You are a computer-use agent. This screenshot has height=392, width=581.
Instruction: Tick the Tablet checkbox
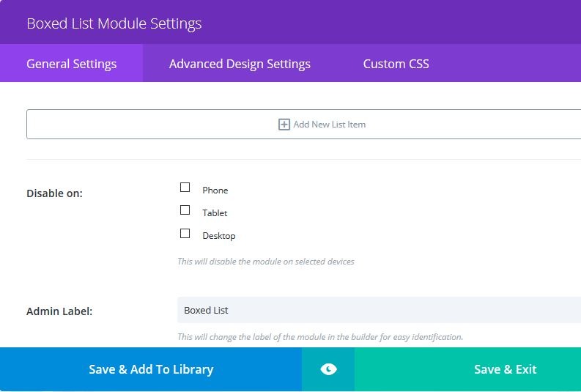185,210
